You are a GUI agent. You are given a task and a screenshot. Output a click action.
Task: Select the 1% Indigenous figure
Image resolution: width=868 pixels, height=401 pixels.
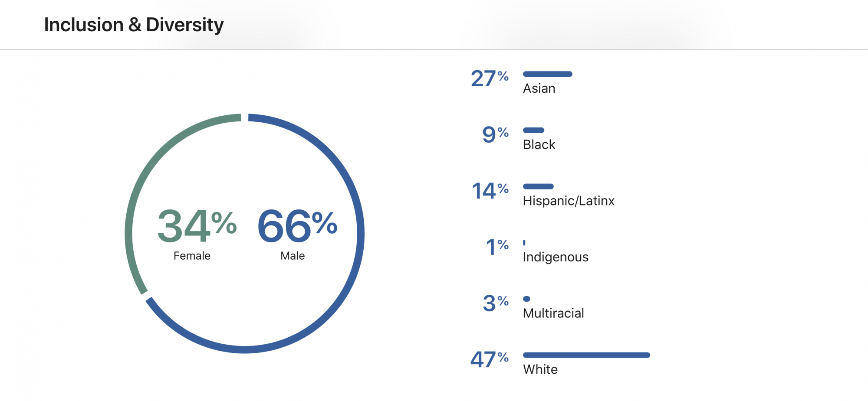[x=497, y=247]
